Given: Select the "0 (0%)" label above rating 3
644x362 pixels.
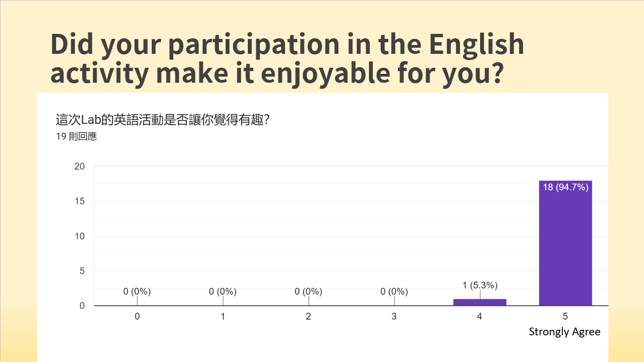Looking at the screenshot, I should [x=394, y=291].
